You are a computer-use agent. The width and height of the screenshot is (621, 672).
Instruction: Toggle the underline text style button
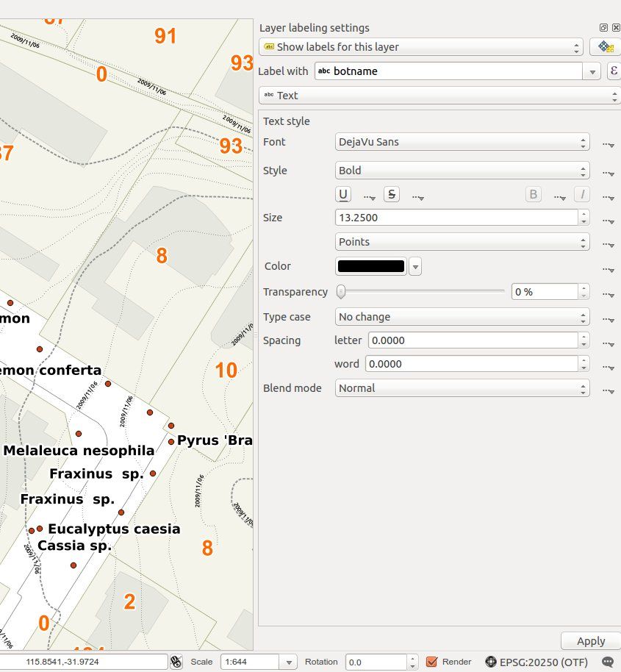343,195
